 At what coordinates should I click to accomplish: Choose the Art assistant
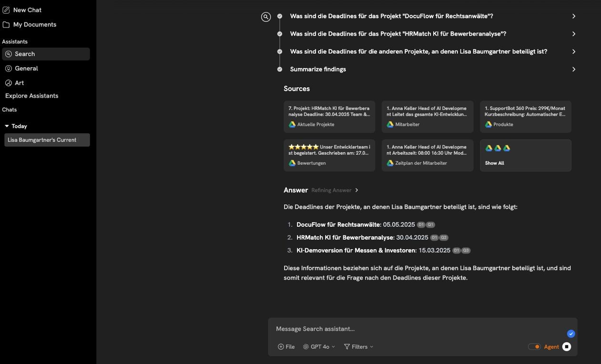click(19, 83)
